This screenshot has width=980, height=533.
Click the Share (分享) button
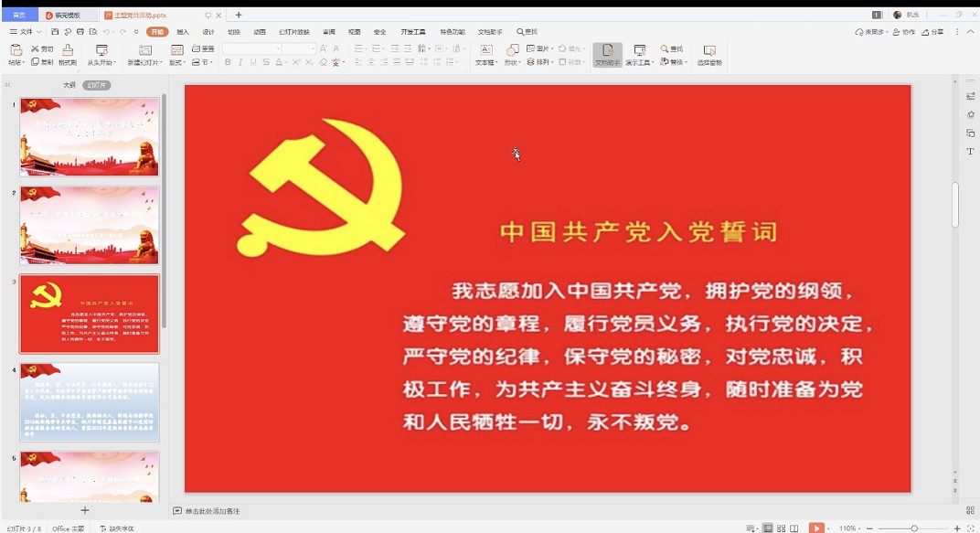point(932,31)
